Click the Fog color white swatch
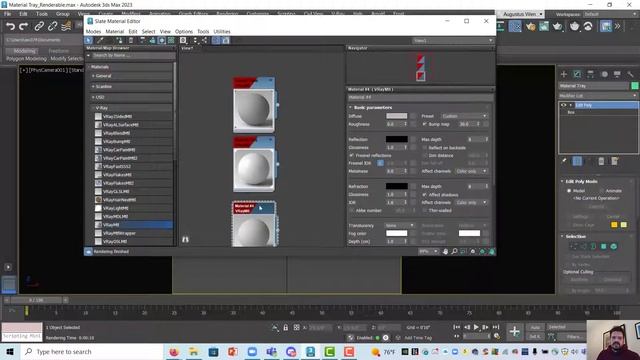Image resolution: width=640 pixels, height=360 pixels. coord(397,233)
